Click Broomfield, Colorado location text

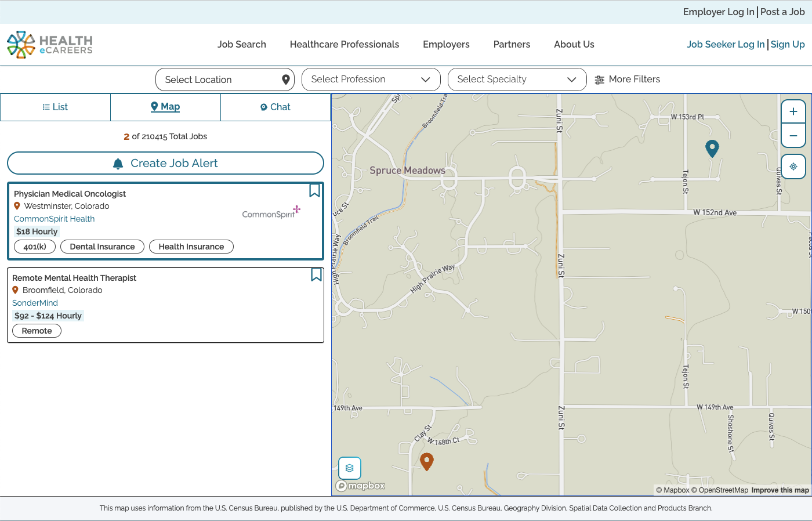[x=62, y=290]
